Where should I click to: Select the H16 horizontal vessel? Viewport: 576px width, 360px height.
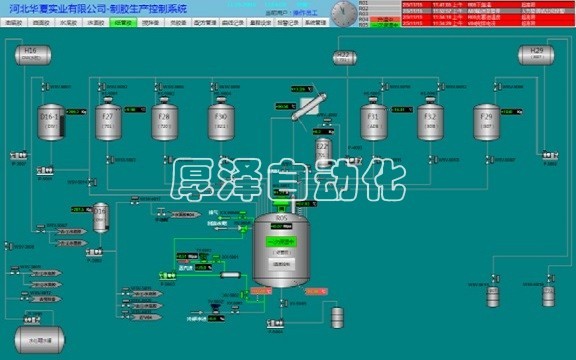pos(33,55)
